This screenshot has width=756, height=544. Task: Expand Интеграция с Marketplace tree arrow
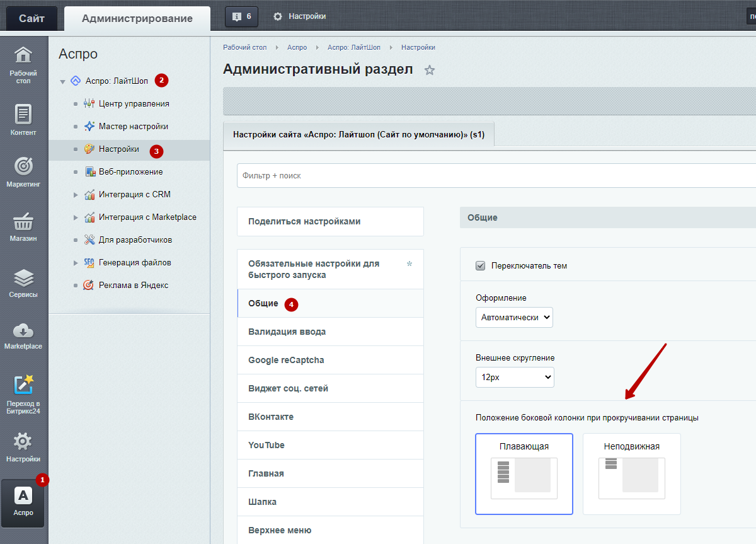(x=76, y=217)
